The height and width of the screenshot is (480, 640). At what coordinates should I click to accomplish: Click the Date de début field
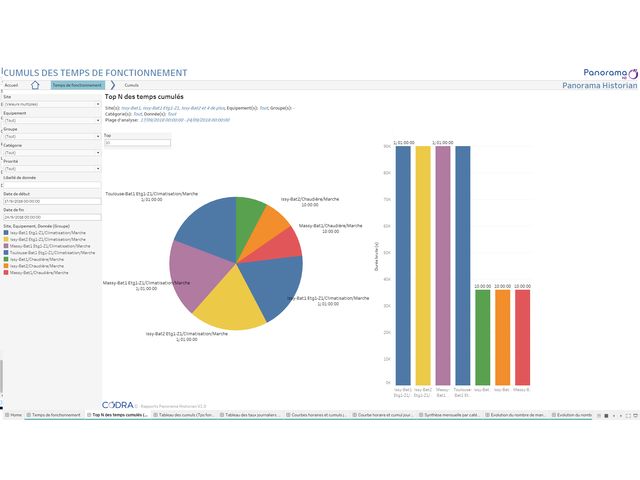[51, 200]
